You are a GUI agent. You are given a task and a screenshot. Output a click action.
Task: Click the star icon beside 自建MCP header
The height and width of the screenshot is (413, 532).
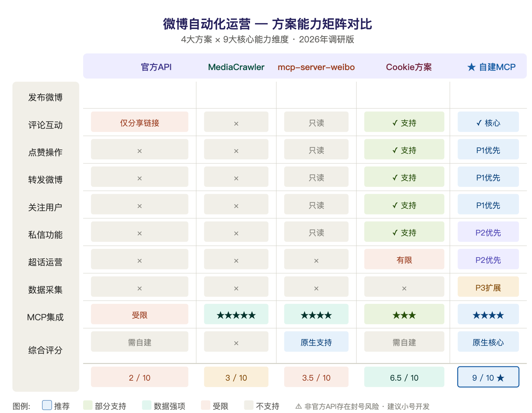pos(471,67)
